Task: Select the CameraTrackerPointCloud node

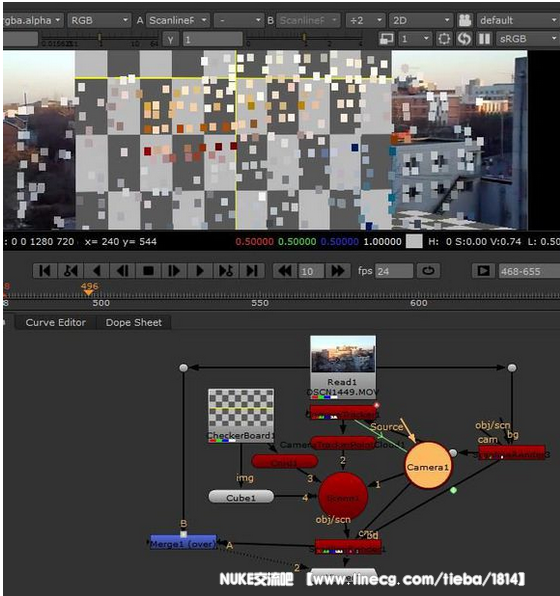Action: (343, 443)
